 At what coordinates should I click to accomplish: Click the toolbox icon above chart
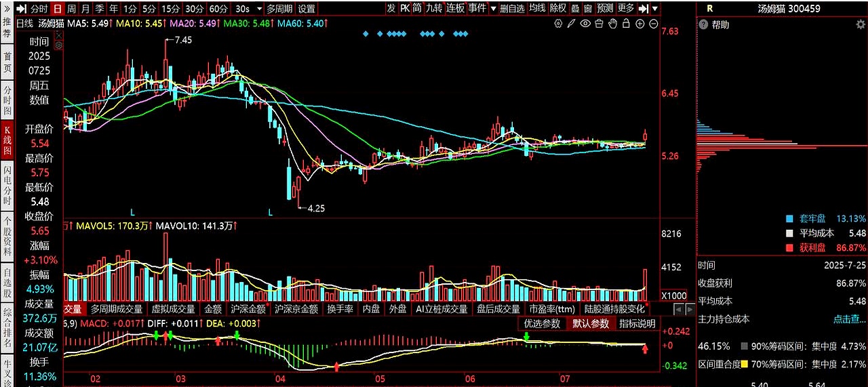599,24
